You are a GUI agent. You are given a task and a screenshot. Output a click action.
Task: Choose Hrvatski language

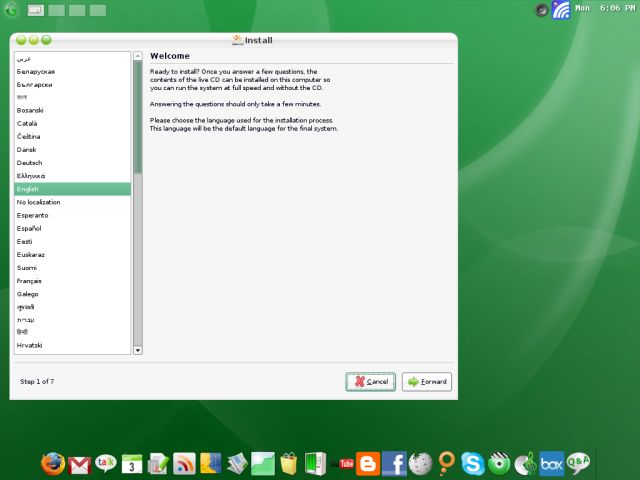click(73, 345)
